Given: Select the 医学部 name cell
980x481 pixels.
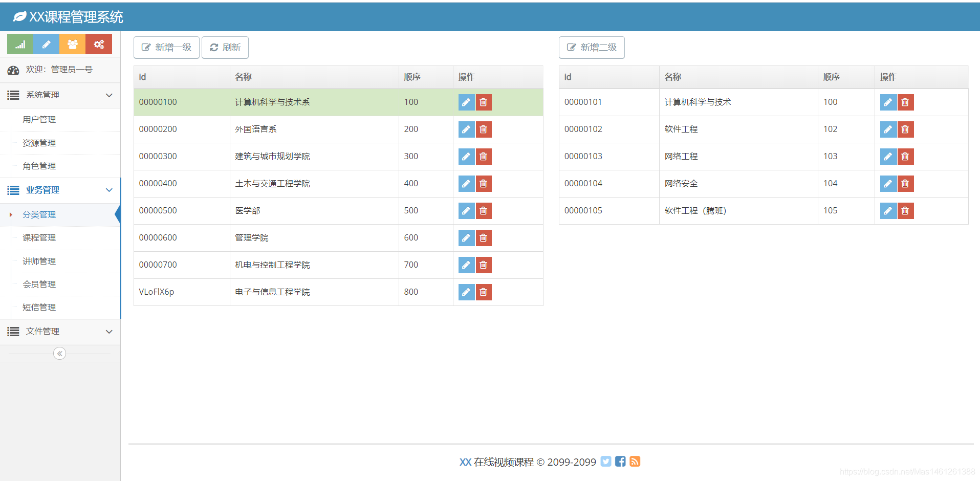Looking at the screenshot, I should pos(314,211).
